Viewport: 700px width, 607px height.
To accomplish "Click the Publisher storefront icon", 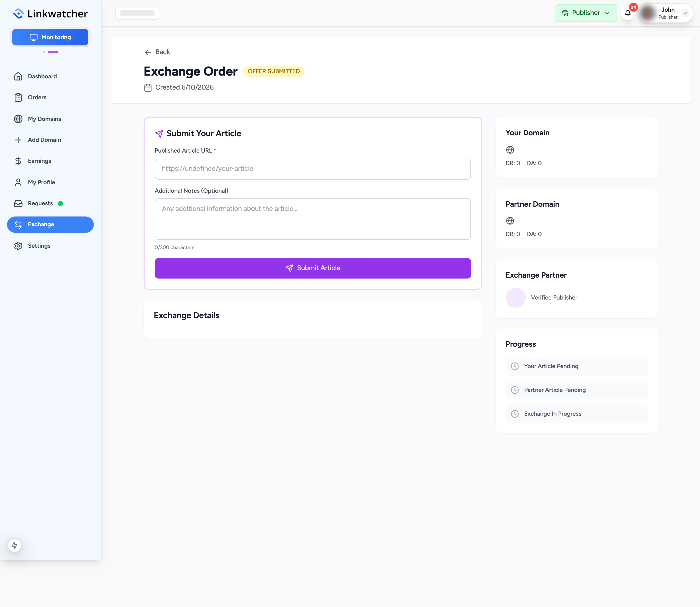I will [x=565, y=13].
